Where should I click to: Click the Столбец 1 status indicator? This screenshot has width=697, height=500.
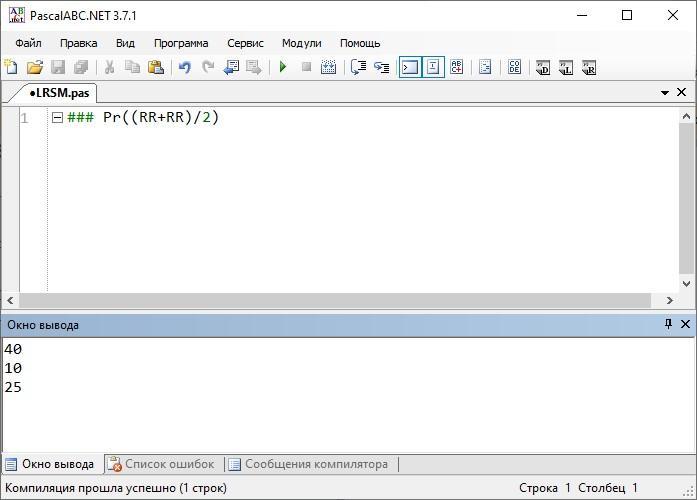(608, 488)
